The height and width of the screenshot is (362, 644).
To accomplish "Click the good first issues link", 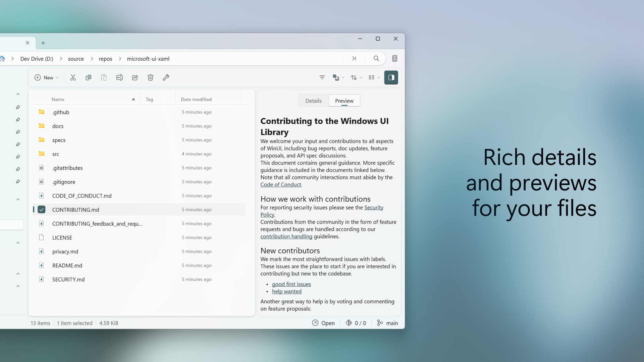I will (x=291, y=284).
